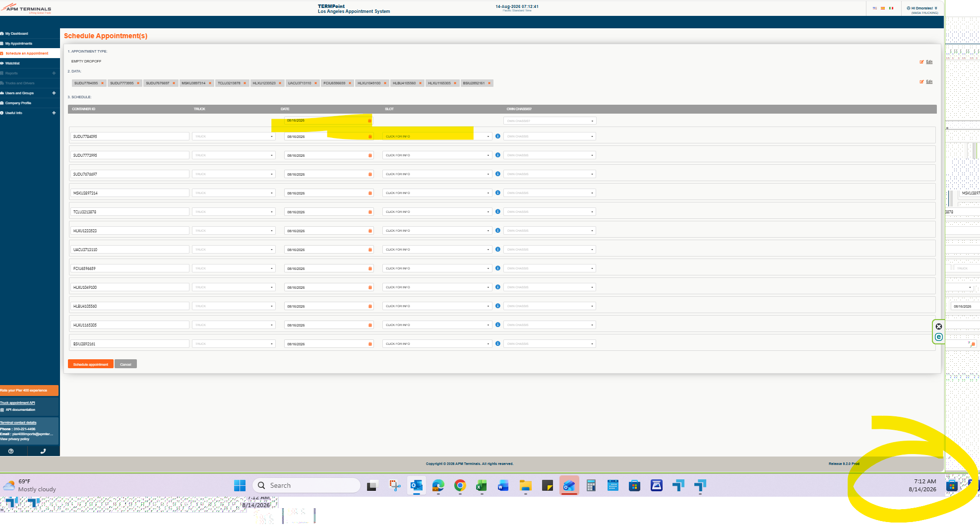Open calendar icon for TCLU3213878 date
980x526 pixels.
click(x=370, y=212)
